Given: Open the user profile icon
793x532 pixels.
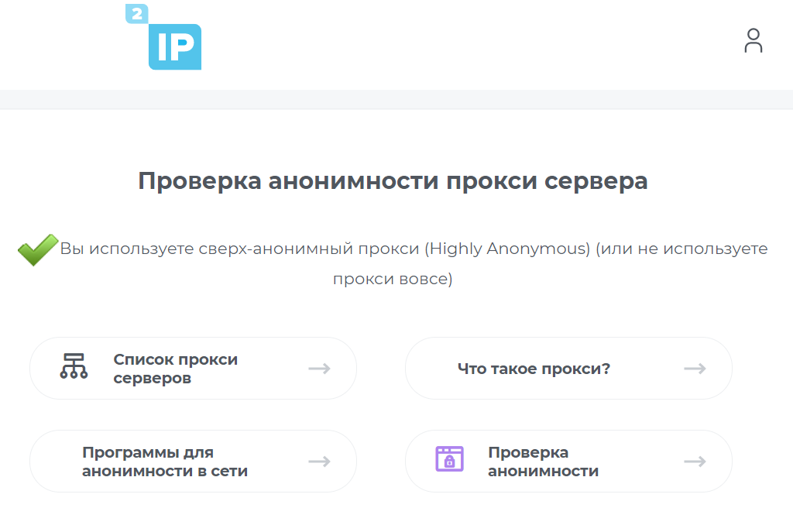Looking at the screenshot, I should click(x=753, y=41).
